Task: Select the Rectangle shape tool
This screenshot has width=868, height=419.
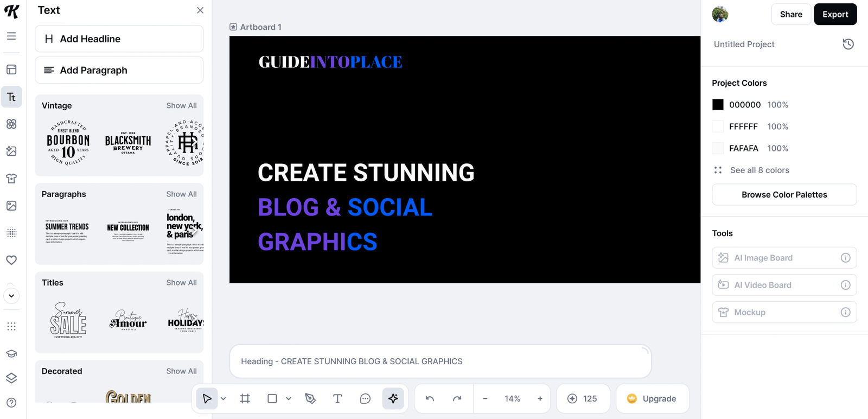Action: pyautogui.click(x=272, y=398)
